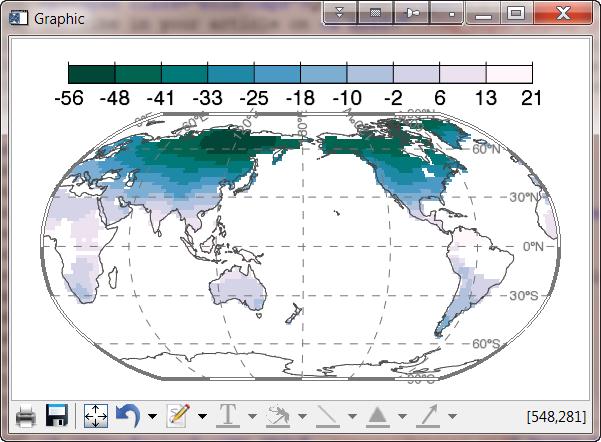Click the -25 colorbar label
Screen dimensions: 601x442
click(254, 98)
